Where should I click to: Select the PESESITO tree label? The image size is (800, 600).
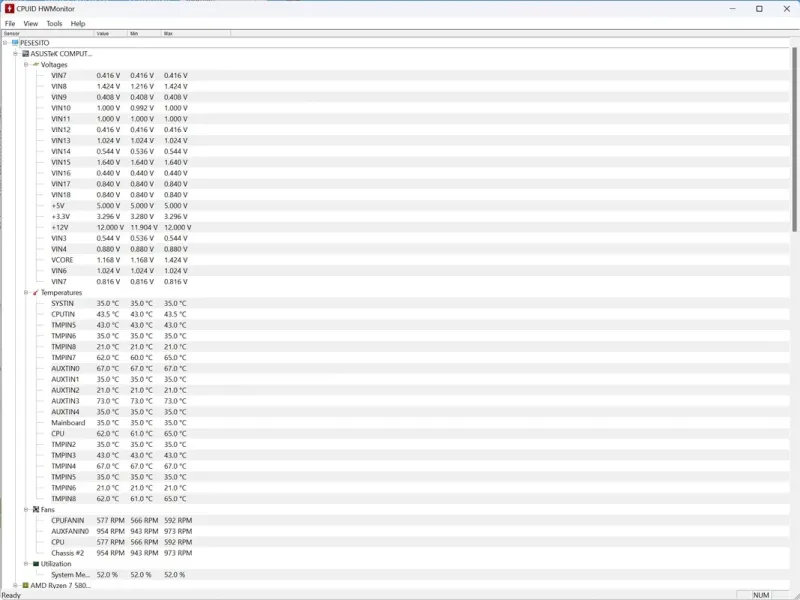35,43
